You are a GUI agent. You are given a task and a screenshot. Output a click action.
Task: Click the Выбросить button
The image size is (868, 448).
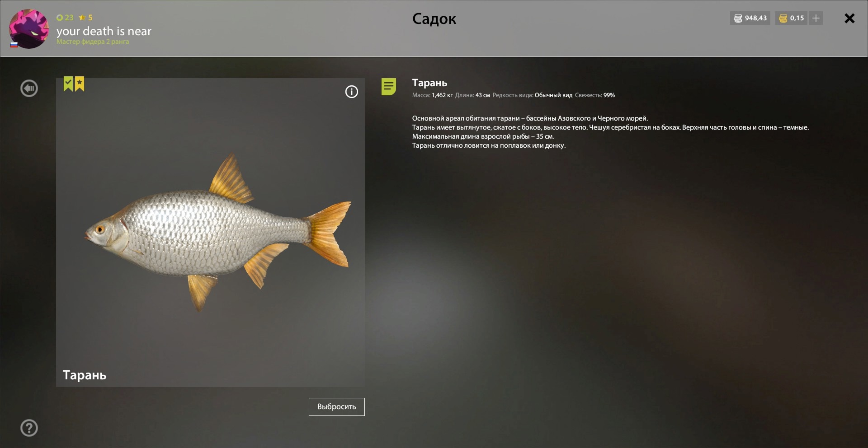click(x=336, y=406)
